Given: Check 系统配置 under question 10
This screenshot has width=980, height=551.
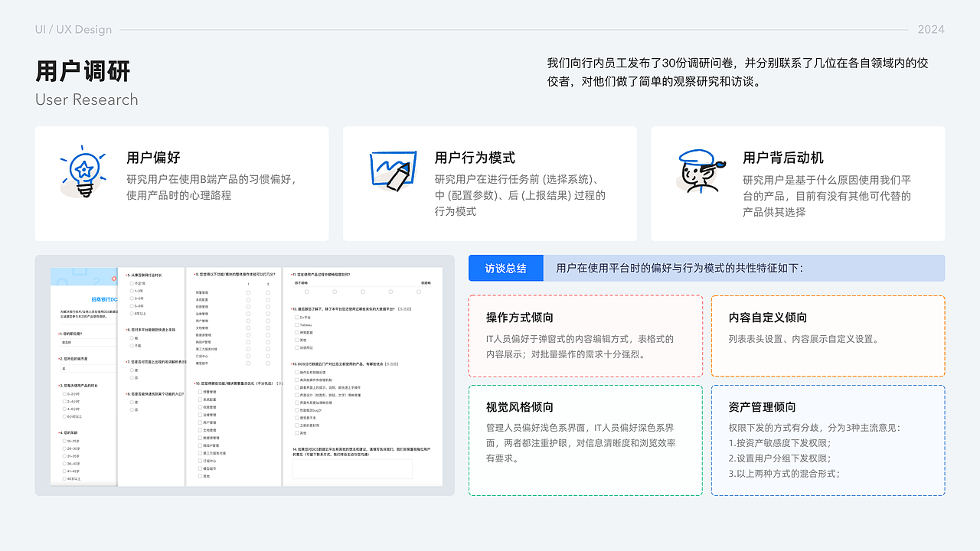Looking at the screenshot, I should coord(200,399).
